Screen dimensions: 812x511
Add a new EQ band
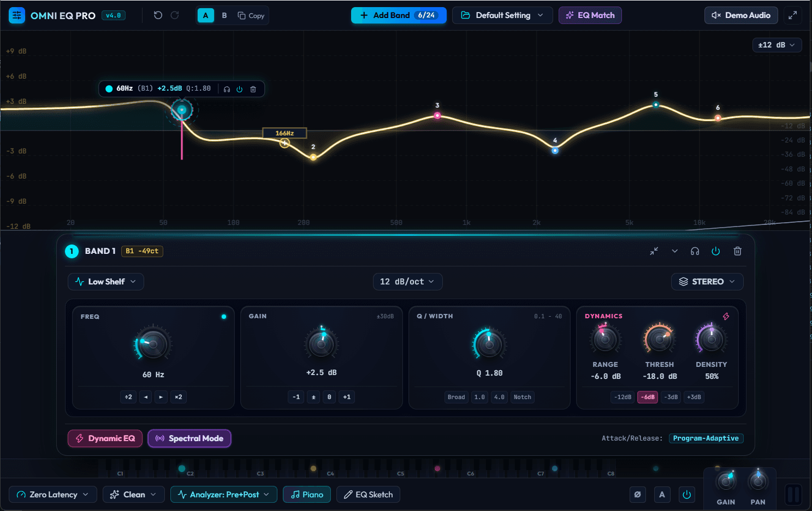coord(399,15)
